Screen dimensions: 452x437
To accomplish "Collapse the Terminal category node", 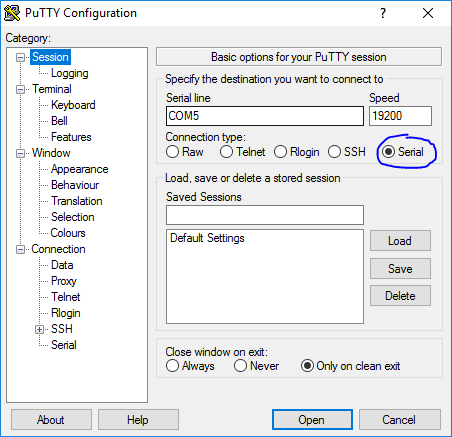I will (x=20, y=90).
